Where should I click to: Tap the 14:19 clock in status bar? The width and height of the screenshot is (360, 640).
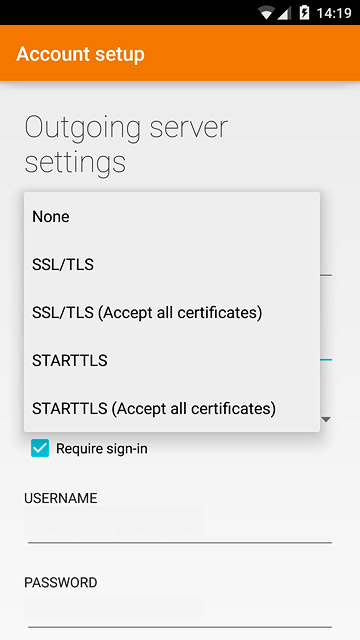coord(334,13)
